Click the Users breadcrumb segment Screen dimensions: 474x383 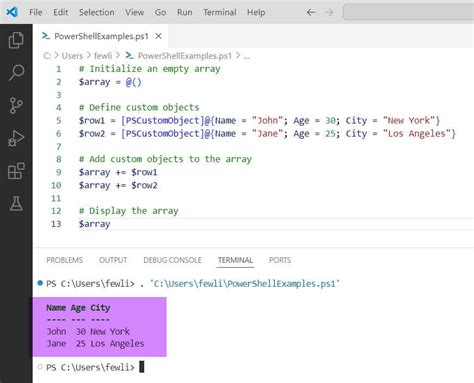pyautogui.click(x=72, y=56)
